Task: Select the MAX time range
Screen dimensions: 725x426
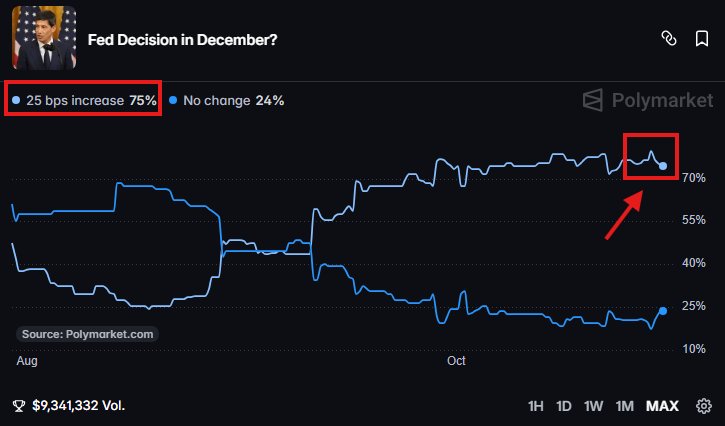Action: [662, 406]
